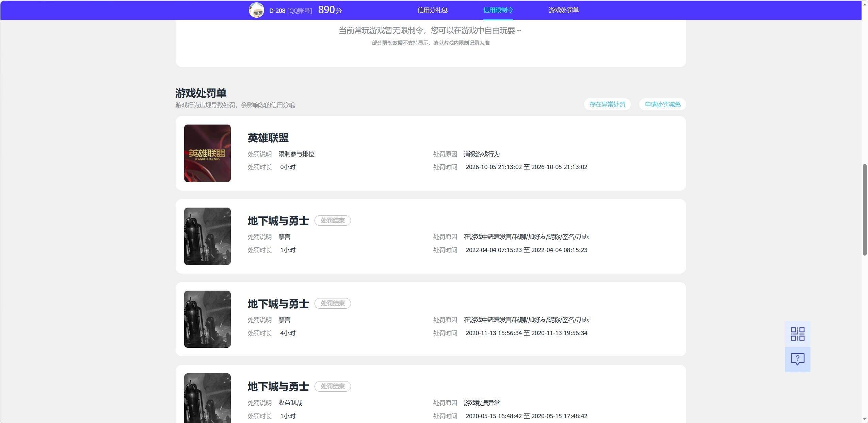Click the 限制参与排位 penalty description

296,154
